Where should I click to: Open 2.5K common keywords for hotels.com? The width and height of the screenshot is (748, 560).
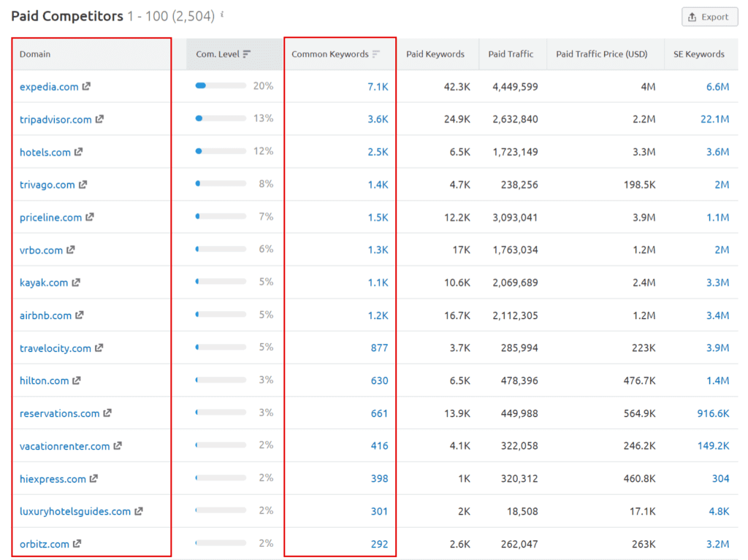coord(378,152)
